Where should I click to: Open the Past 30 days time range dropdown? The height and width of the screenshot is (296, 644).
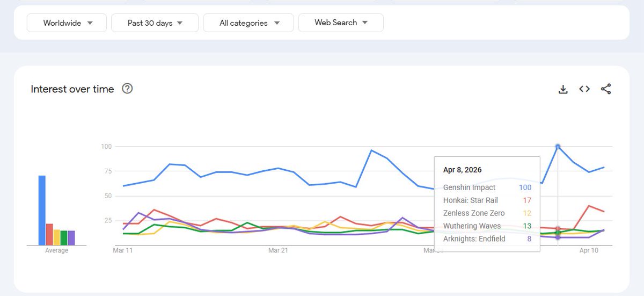click(x=155, y=23)
